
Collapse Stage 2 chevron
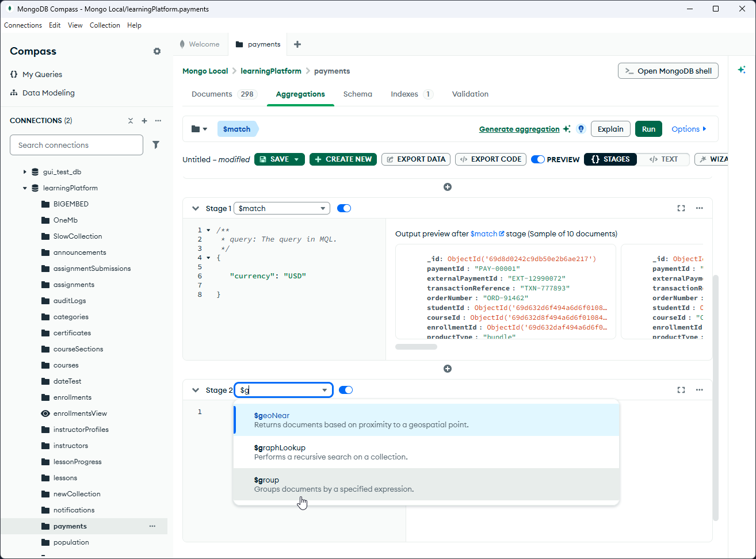click(x=196, y=390)
